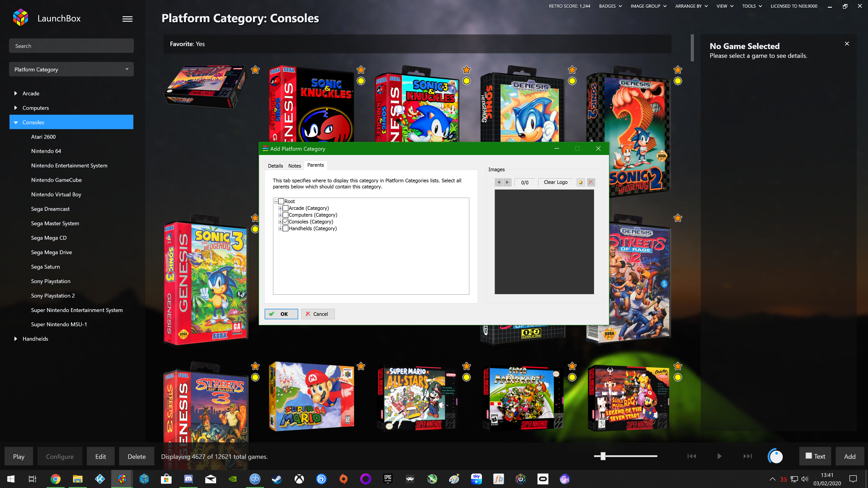Click the add image icon in Images panel
This screenshot has height=488, width=868.
pyautogui.click(x=580, y=182)
